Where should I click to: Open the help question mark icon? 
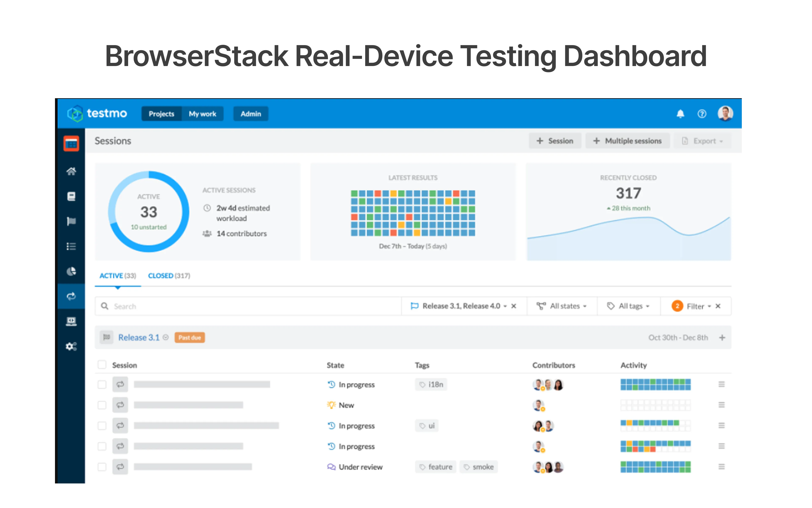(x=702, y=114)
